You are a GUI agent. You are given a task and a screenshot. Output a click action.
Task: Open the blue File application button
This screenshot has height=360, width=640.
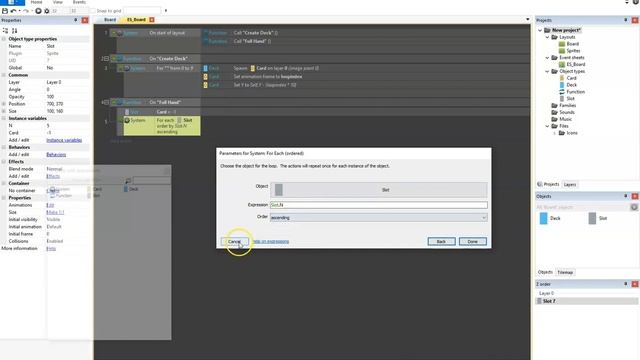12,2
